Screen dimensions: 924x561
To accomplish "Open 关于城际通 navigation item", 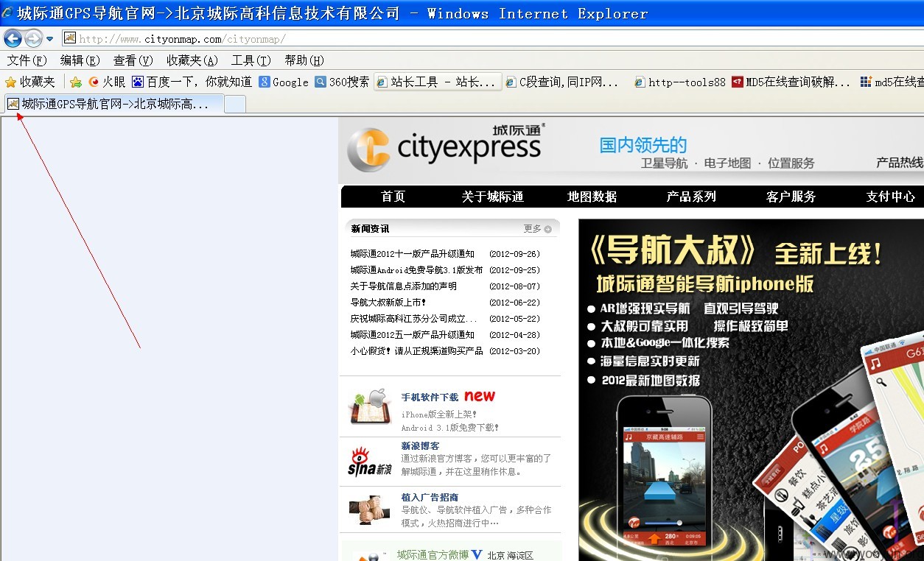I will click(492, 197).
